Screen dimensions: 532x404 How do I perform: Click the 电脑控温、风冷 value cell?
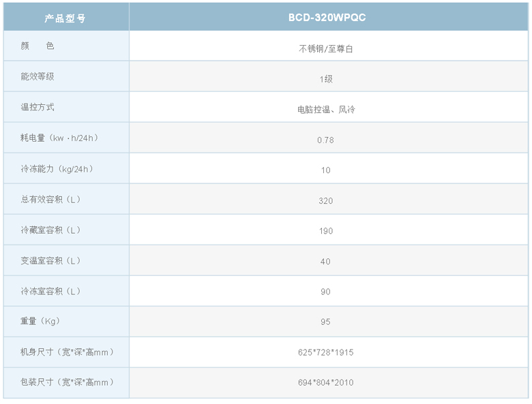point(326,110)
